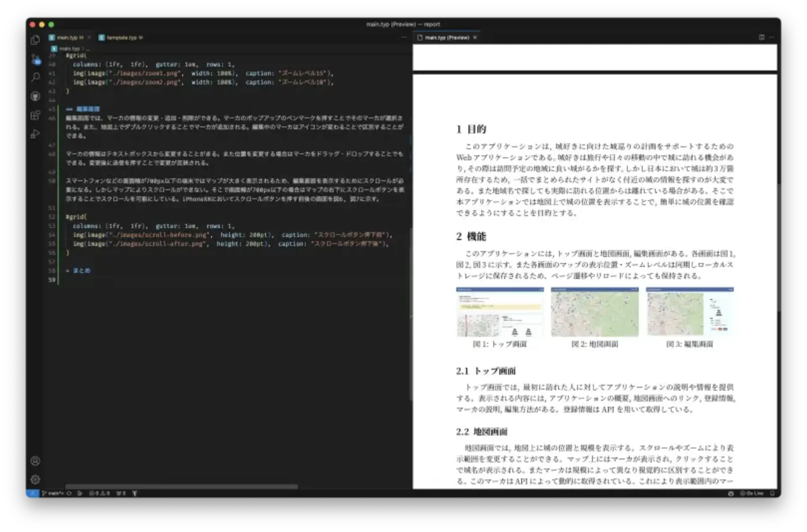Screen dimensions: 807x532
Task: Open the errors and warnings counter
Action: tap(99, 493)
